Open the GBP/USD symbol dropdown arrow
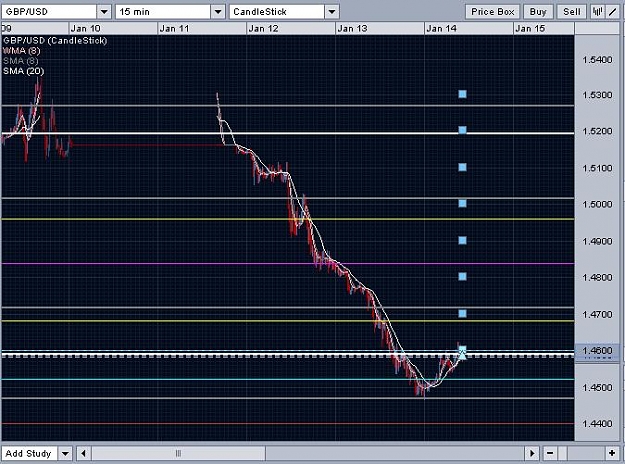Viewport: 625px width, 464px height. pos(104,12)
